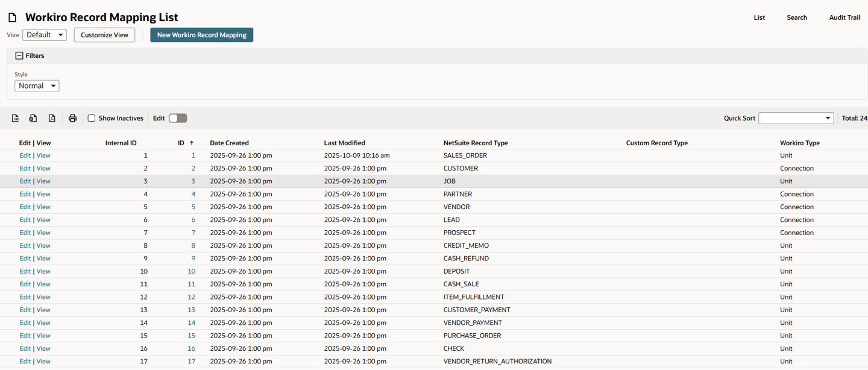Screen dimensions: 868x370
Task: Enable the Show Inactives checkbox
Action: click(x=91, y=118)
